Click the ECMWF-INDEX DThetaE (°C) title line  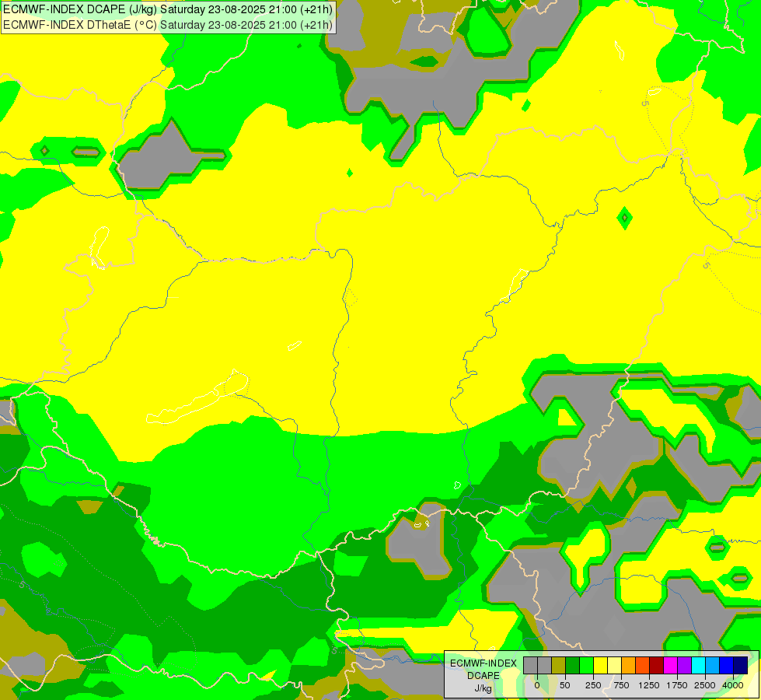click(x=168, y=24)
